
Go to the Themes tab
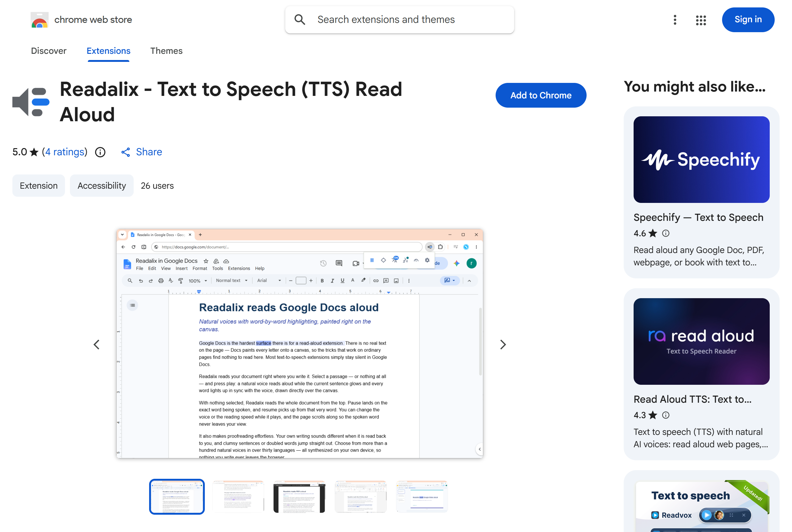coord(166,51)
